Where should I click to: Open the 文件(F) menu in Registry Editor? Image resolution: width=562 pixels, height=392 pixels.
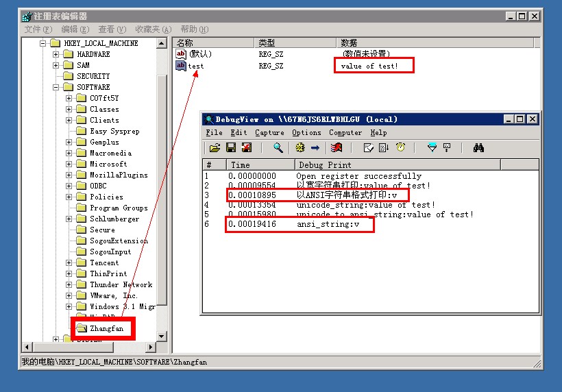(38, 29)
